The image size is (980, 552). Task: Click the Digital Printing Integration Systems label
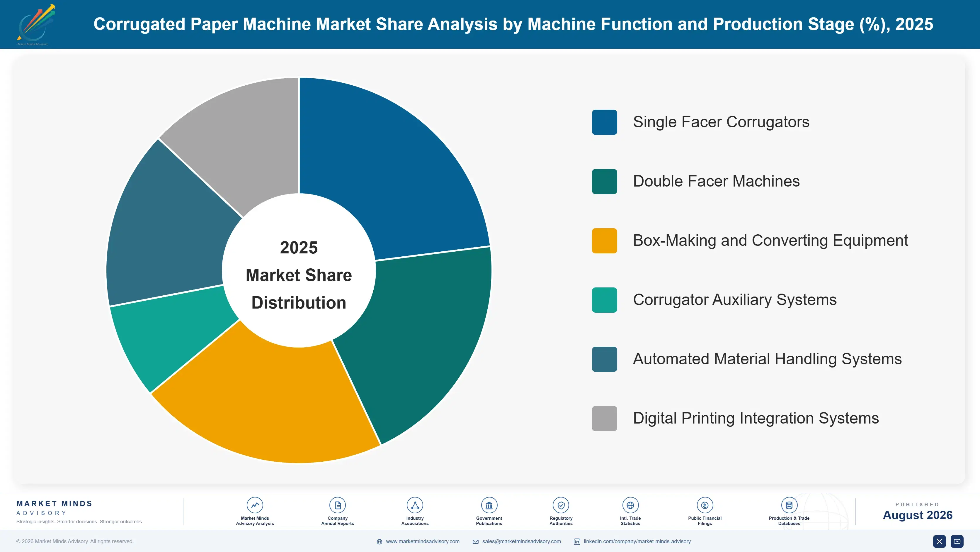[x=756, y=418]
